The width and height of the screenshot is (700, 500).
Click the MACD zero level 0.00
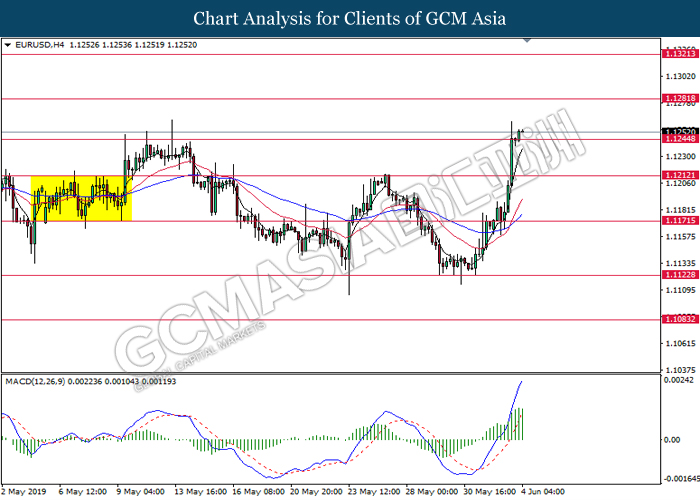tap(672, 440)
